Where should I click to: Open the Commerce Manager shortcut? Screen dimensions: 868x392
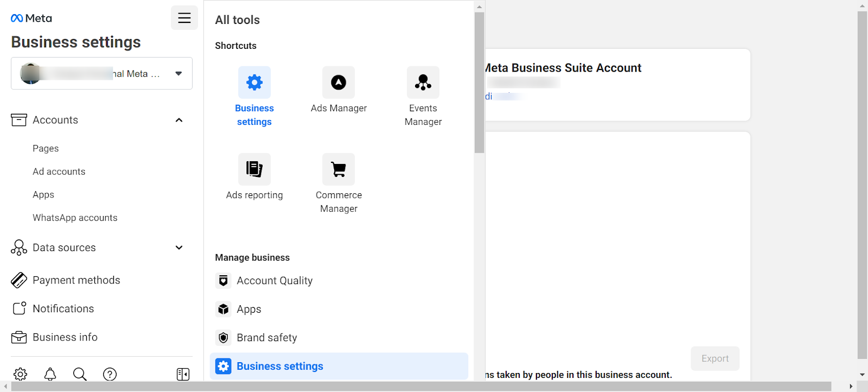tap(339, 169)
